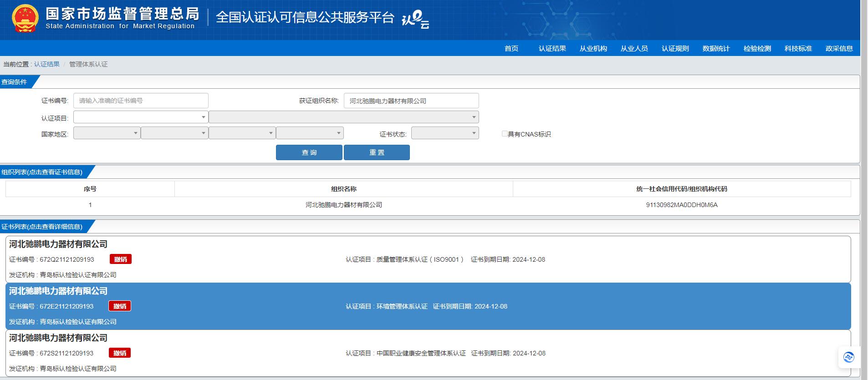The height and width of the screenshot is (380, 868).
Task: Open certificate 672Q21121209193 details
Action: coord(428,259)
